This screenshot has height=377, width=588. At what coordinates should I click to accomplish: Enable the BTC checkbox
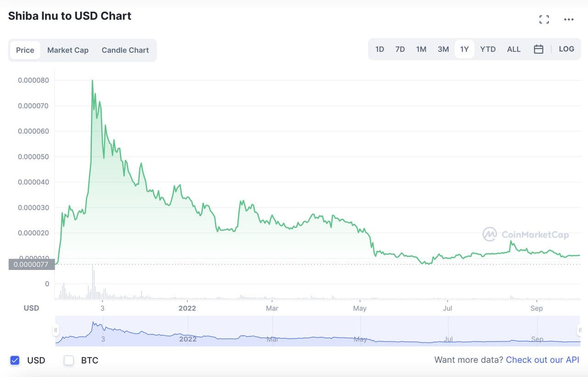pyautogui.click(x=69, y=360)
